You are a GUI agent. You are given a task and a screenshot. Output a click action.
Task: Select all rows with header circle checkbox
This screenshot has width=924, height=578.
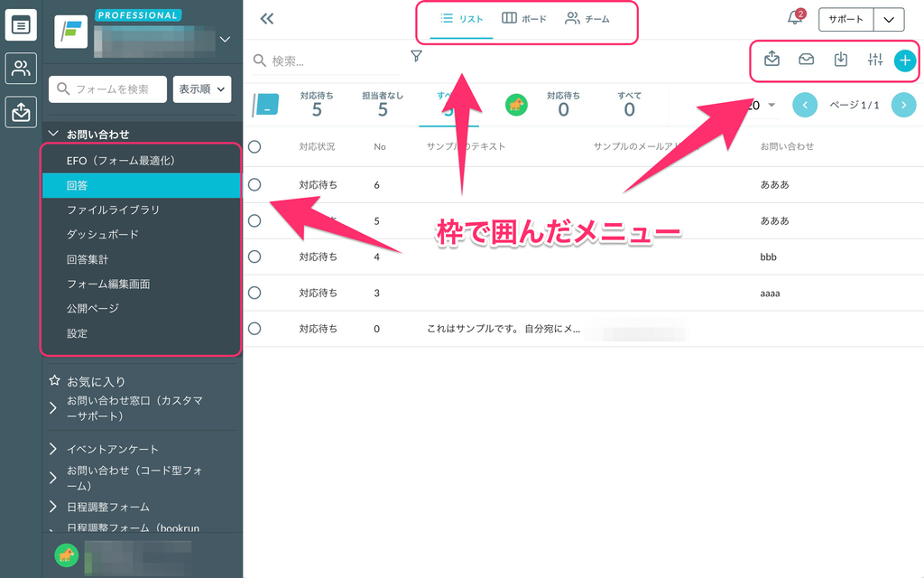(254, 147)
